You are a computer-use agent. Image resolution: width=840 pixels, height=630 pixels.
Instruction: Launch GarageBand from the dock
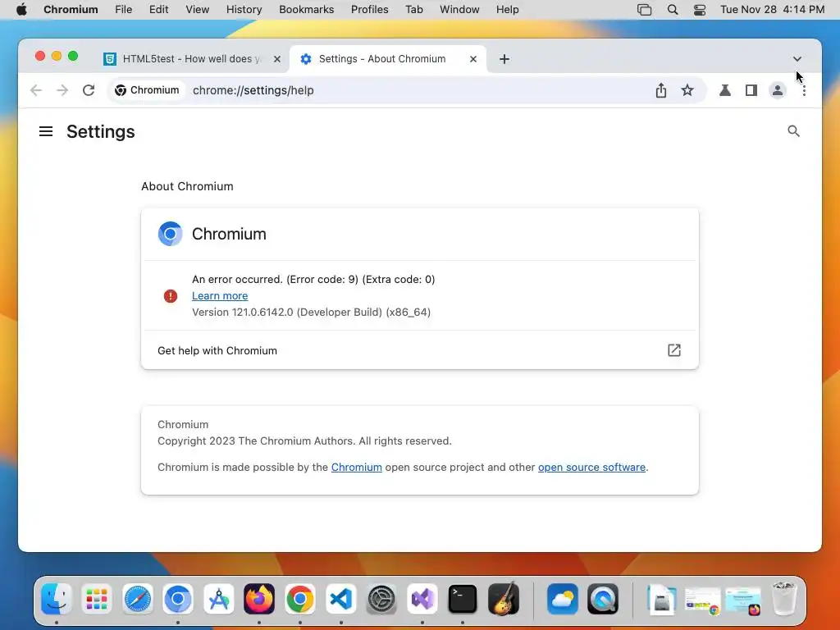[x=504, y=598]
